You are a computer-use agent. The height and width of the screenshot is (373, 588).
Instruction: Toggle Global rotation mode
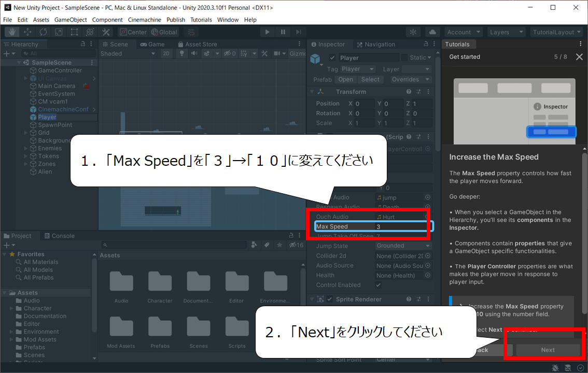pos(164,32)
